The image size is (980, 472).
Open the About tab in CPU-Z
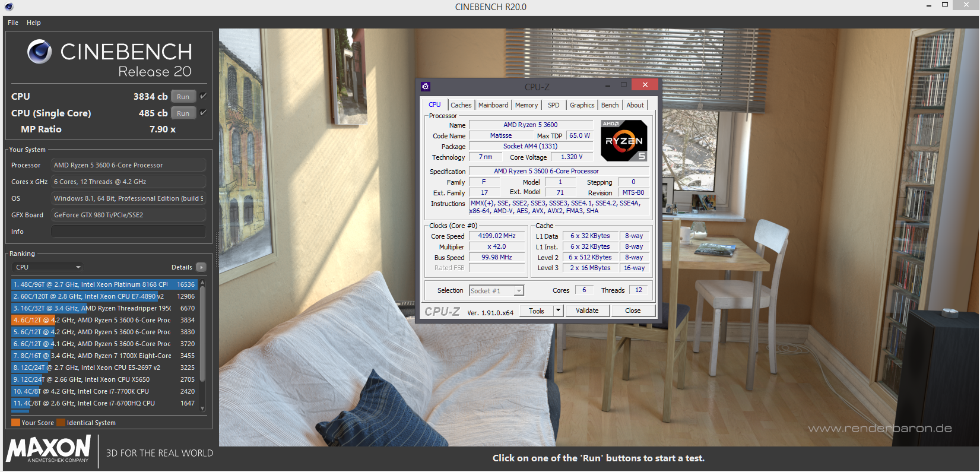coord(635,105)
